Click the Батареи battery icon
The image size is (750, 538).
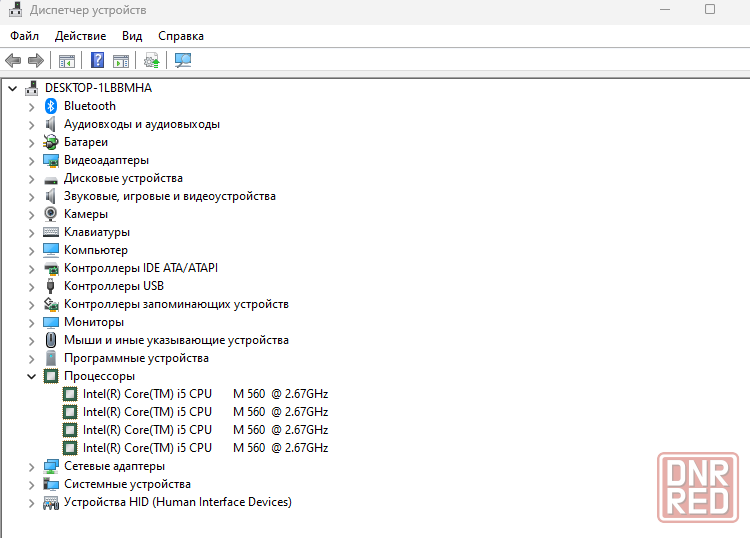pos(51,142)
